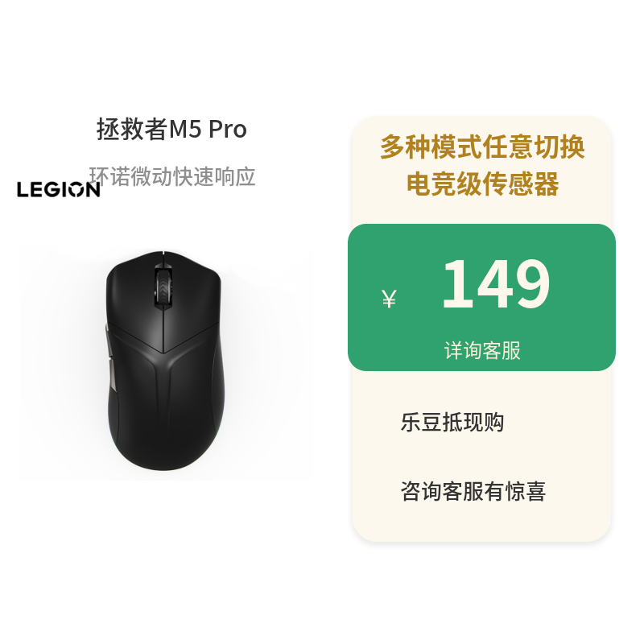Click the upper side button on the mouse

point(109,340)
